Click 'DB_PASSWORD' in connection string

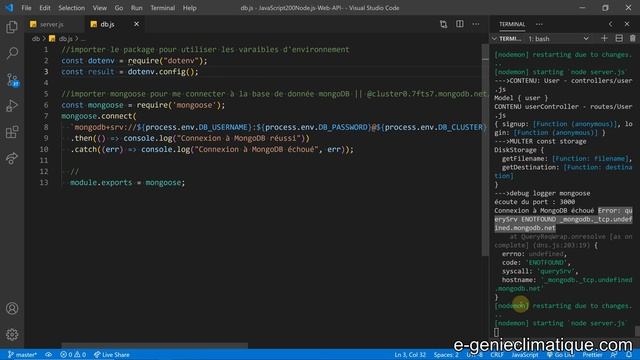tap(342, 127)
